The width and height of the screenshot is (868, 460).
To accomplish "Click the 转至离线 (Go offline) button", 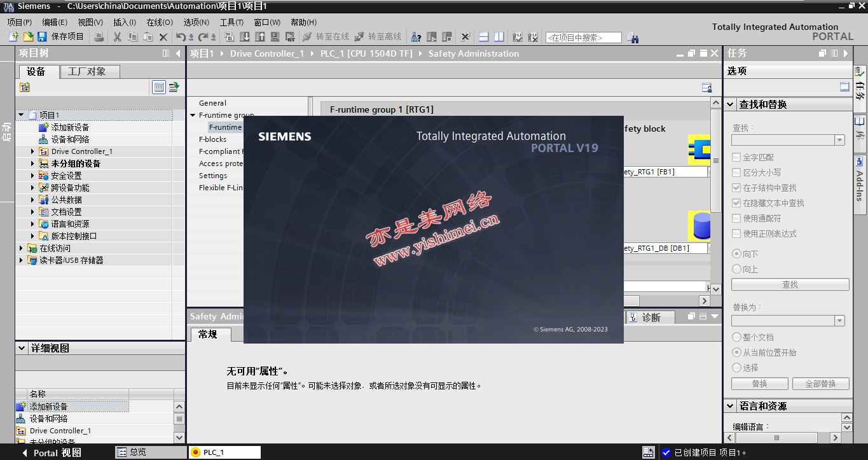I will point(378,37).
